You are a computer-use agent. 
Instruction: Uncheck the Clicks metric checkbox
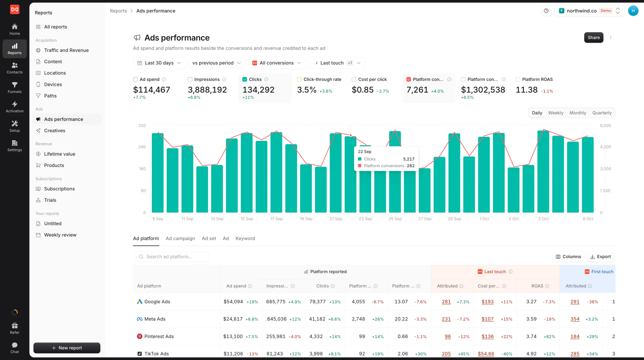pos(244,79)
